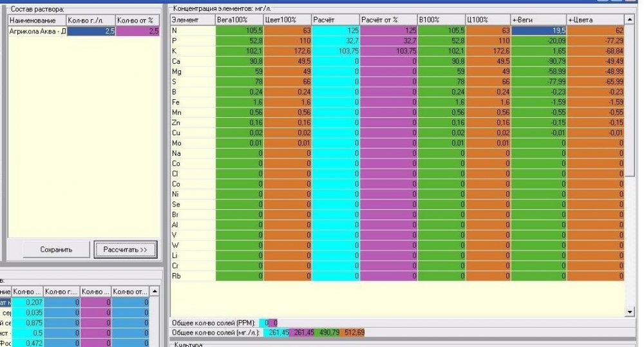
Task: Click the Общее кол-во солей (PPM) label
Action: click(x=214, y=323)
